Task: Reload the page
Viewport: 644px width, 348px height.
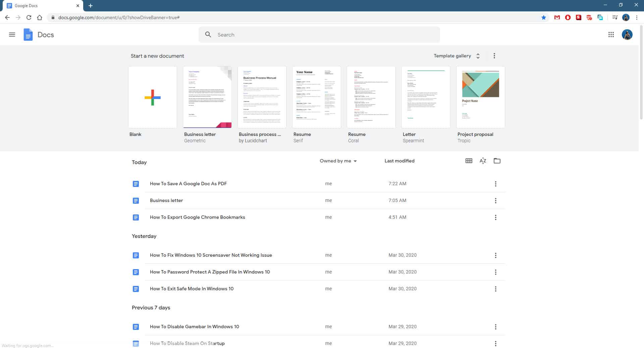Action: 29,17
